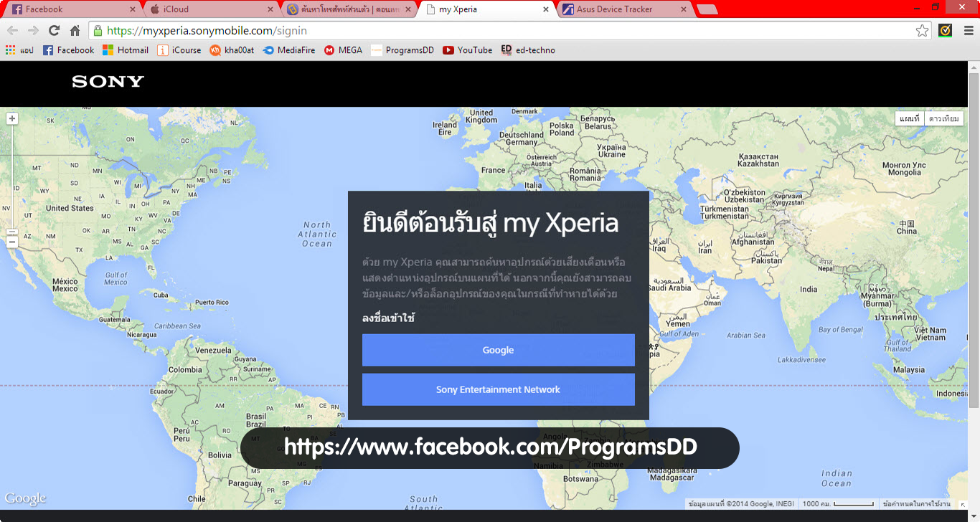This screenshot has height=522, width=980.
Task: Click the browser back arrow
Action: [12, 30]
